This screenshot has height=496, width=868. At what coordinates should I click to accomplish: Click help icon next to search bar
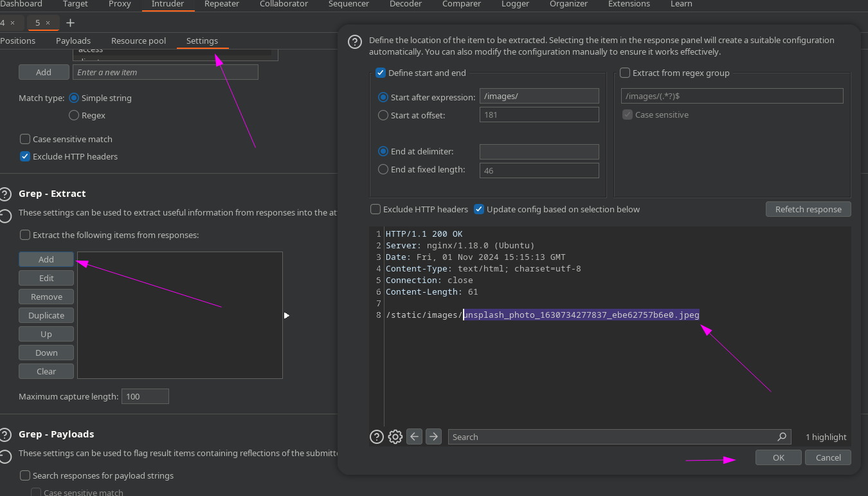[377, 437]
